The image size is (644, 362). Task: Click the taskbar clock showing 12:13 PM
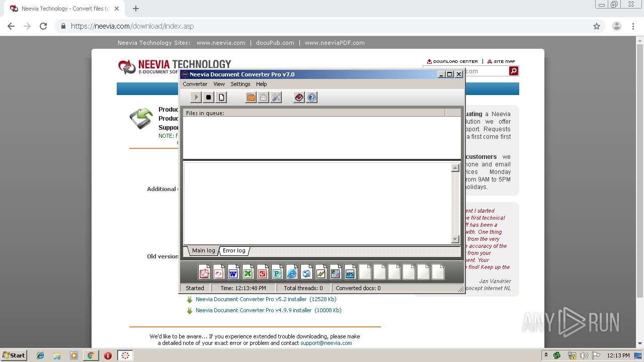tap(618, 355)
